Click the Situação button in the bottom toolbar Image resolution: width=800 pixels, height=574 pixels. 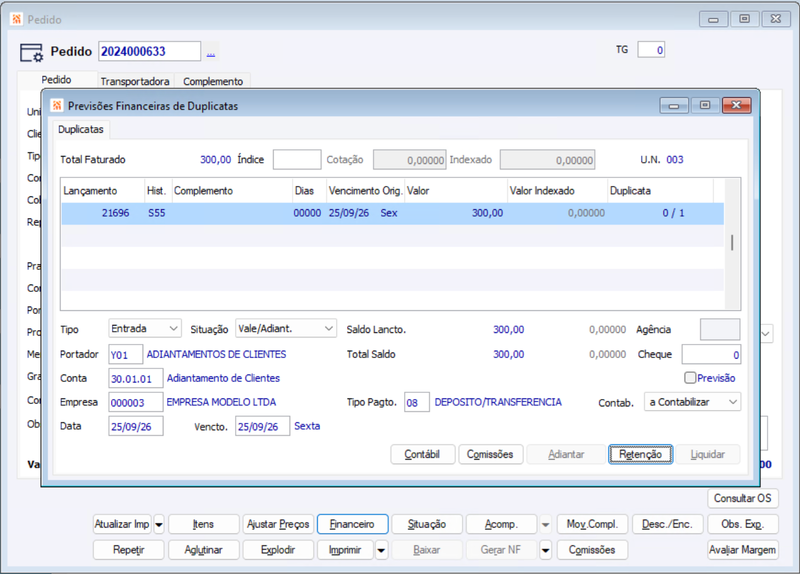[427, 524]
